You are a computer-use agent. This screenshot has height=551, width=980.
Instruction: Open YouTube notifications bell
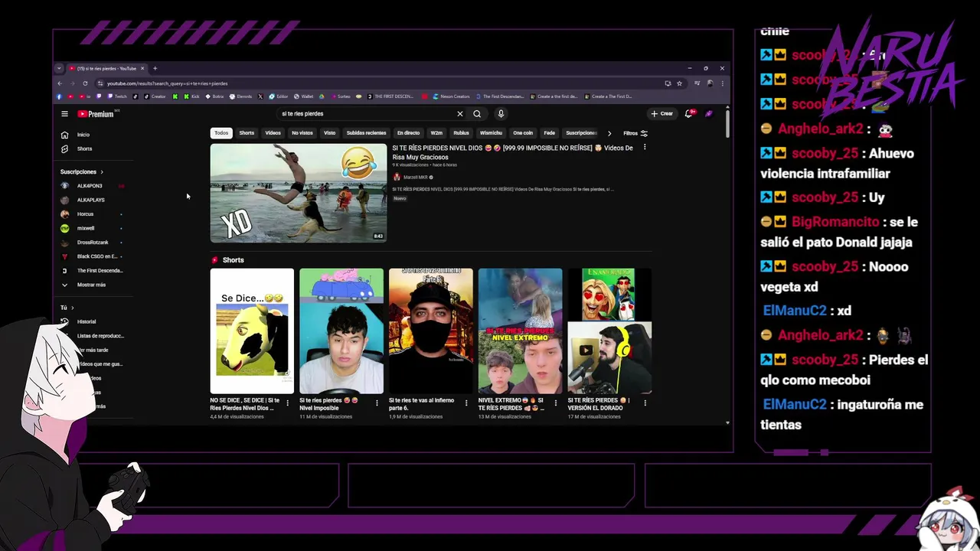(x=689, y=113)
